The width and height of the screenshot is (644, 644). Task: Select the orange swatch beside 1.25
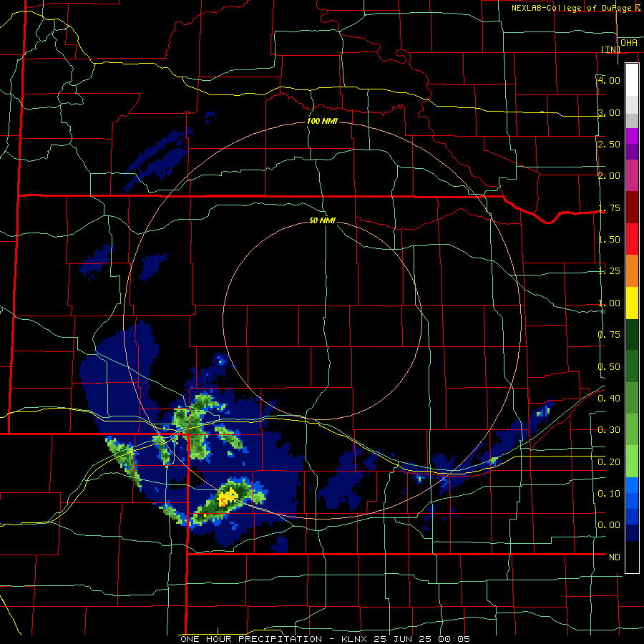click(632, 270)
